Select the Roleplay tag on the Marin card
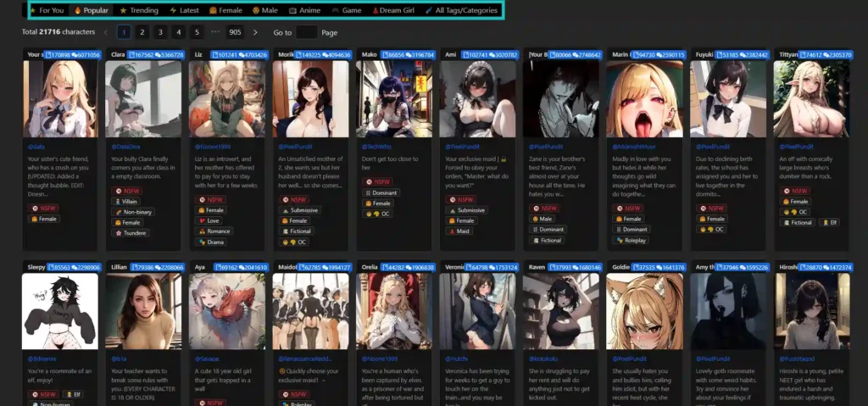 [x=630, y=241]
